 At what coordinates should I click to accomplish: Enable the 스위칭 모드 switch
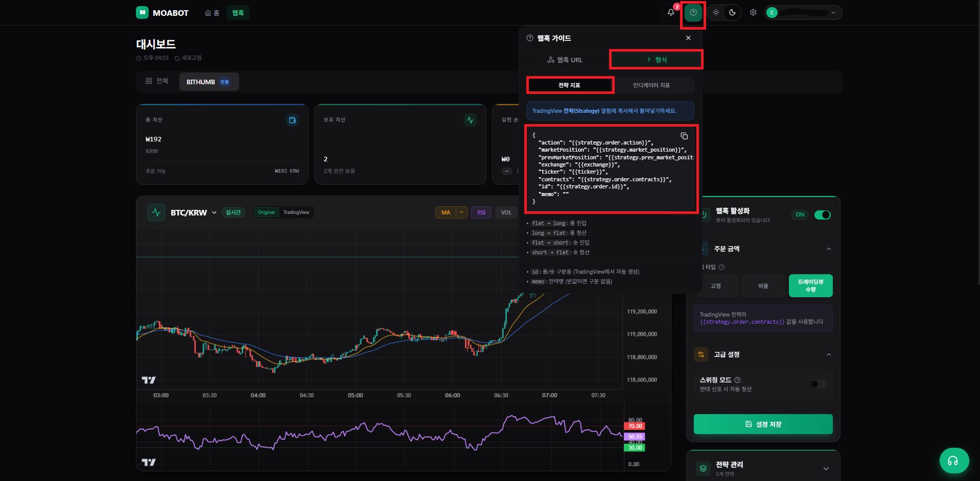(x=818, y=384)
